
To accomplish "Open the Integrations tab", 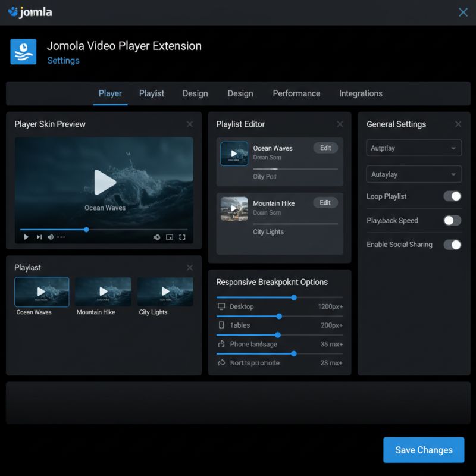I will tap(361, 93).
